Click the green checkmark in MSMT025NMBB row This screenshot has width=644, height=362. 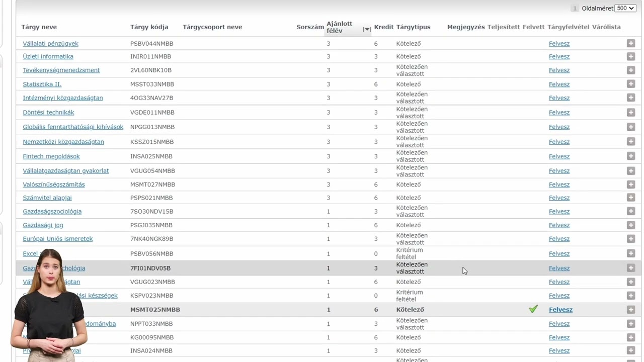[533, 309]
